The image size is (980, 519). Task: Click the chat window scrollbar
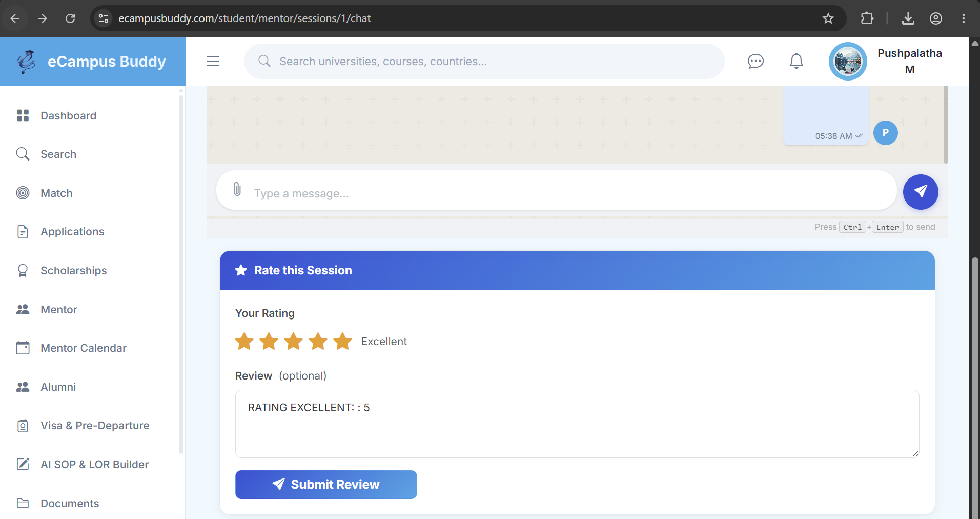point(946,125)
